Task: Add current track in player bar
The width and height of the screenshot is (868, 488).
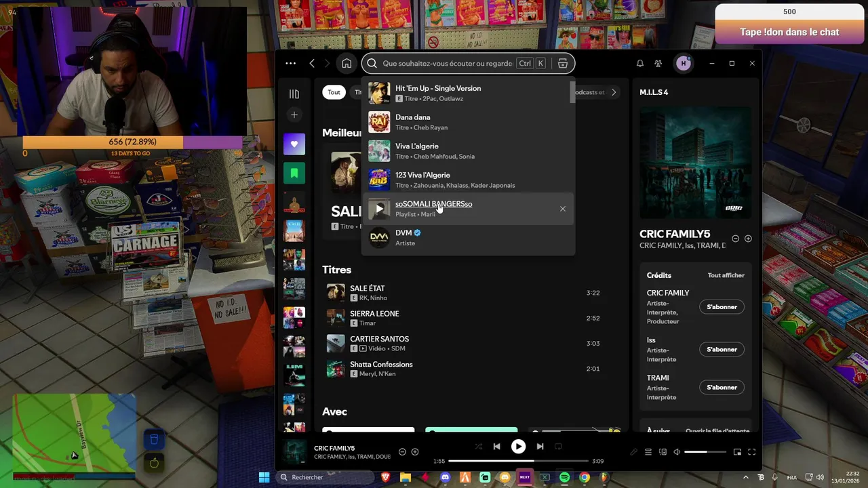Action: pyautogui.click(x=415, y=452)
